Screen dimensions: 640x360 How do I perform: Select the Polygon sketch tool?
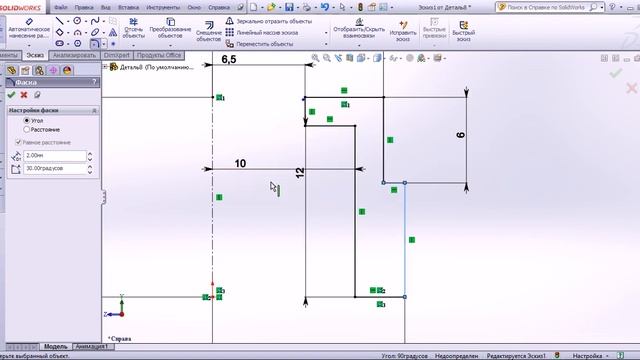coord(77,43)
